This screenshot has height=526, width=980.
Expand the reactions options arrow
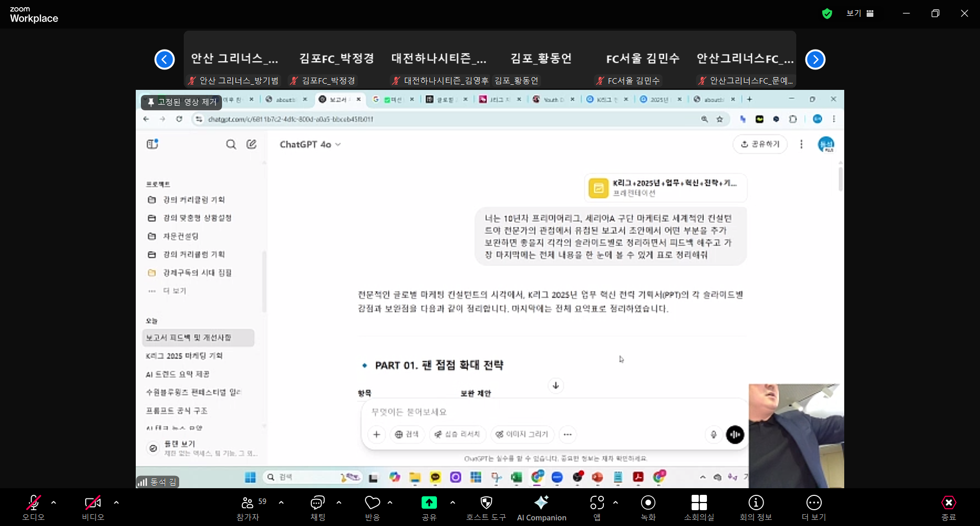coord(390,503)
